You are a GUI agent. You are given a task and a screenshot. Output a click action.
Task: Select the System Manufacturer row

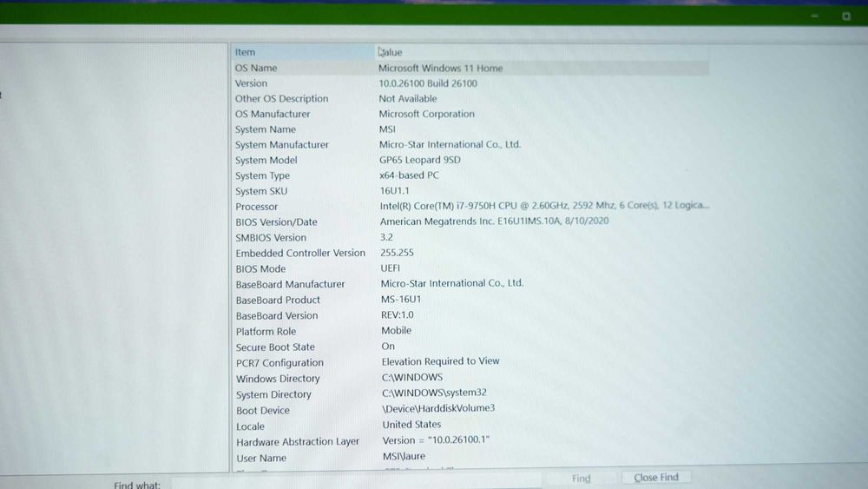(x=282, y=144)
